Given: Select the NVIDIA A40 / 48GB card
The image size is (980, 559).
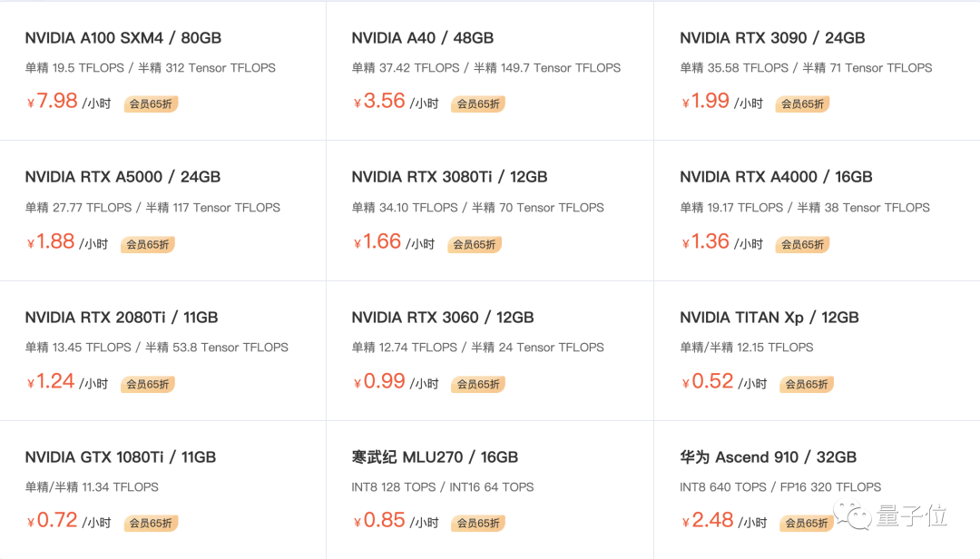Looking at the screenshot, I should pyautogui.click(x=423, y=38).
